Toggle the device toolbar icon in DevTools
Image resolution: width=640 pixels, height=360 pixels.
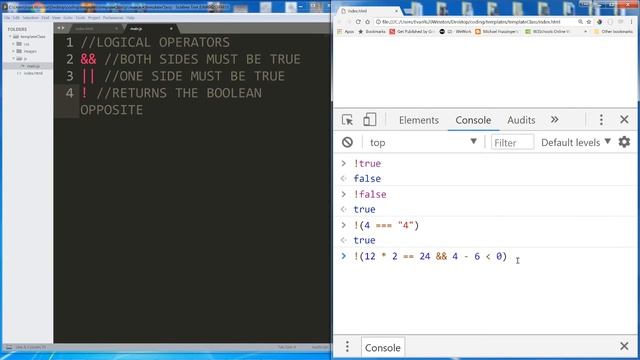(369, 120)
